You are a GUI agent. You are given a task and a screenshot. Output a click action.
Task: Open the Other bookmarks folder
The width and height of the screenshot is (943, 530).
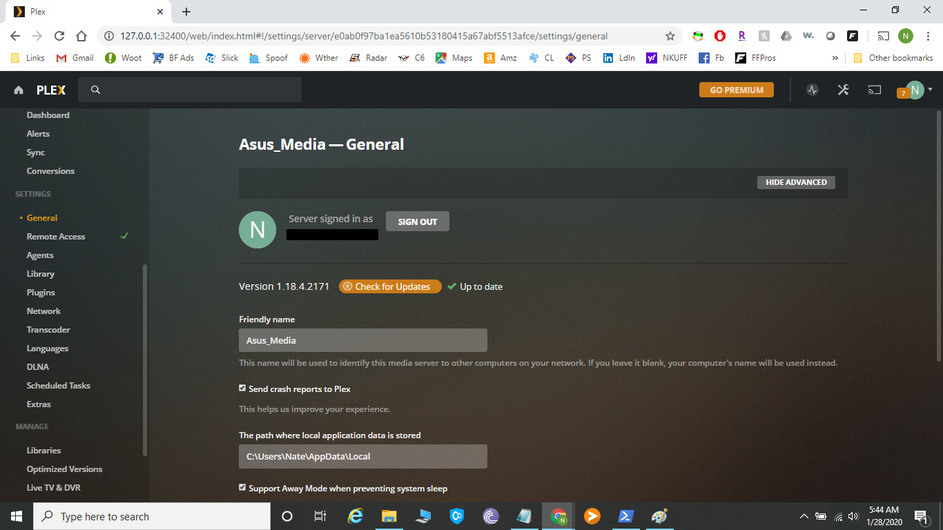coord(893,58)
